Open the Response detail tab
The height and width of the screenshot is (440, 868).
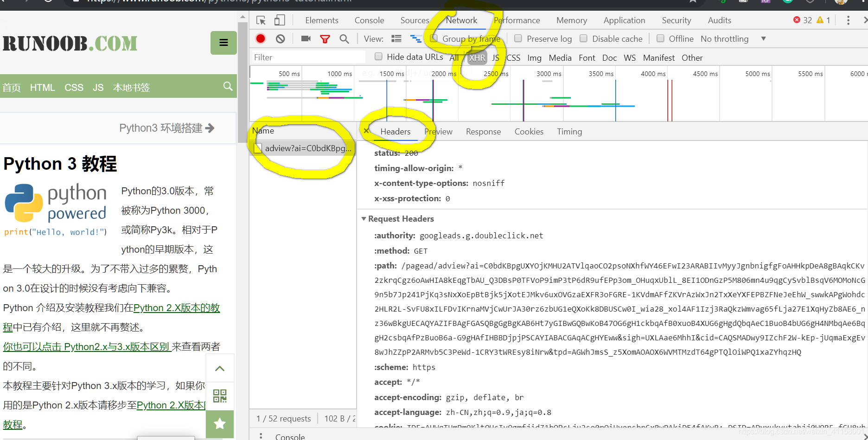pos(484,132)
